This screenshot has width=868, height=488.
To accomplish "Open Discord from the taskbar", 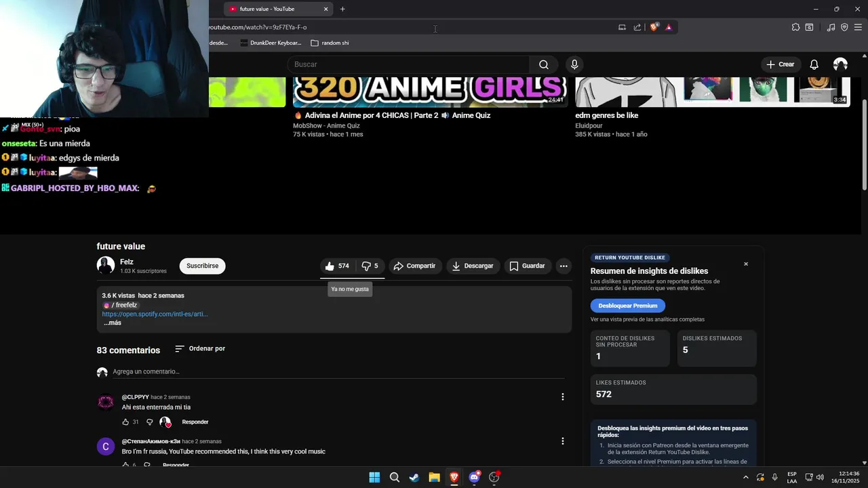I will click(x=474, y=477).
